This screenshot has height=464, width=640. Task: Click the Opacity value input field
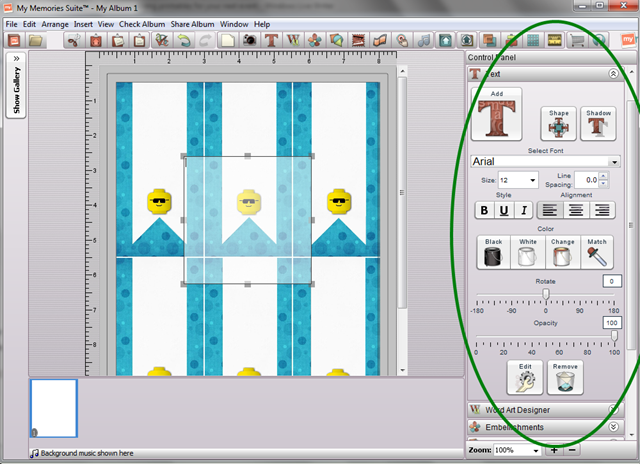pos(612,322)
